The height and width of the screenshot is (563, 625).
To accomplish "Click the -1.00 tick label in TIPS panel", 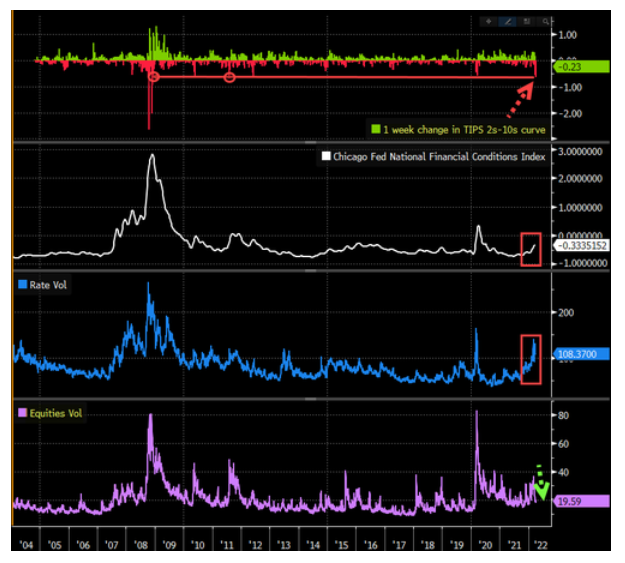I will point(570,87).
